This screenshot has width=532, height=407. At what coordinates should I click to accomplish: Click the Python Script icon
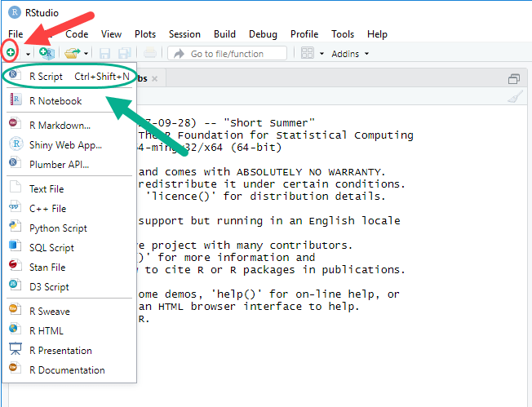click(x=15, y=226)
